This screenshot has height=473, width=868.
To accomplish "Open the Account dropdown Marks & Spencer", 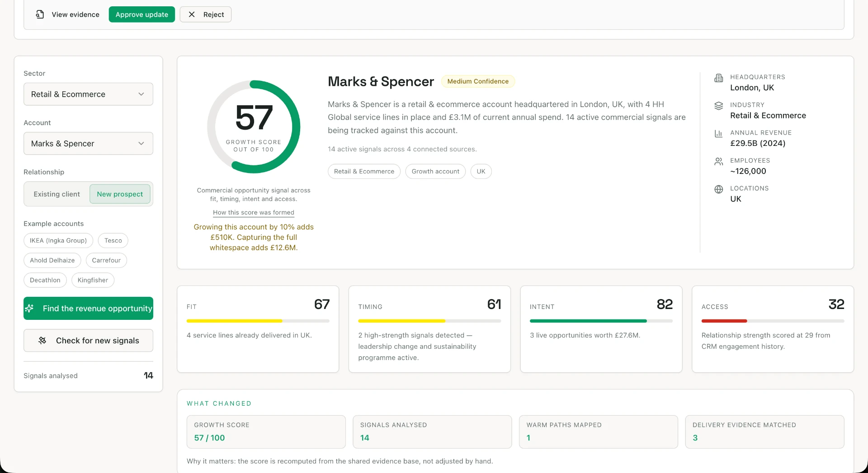I will (x=88, y=143).
